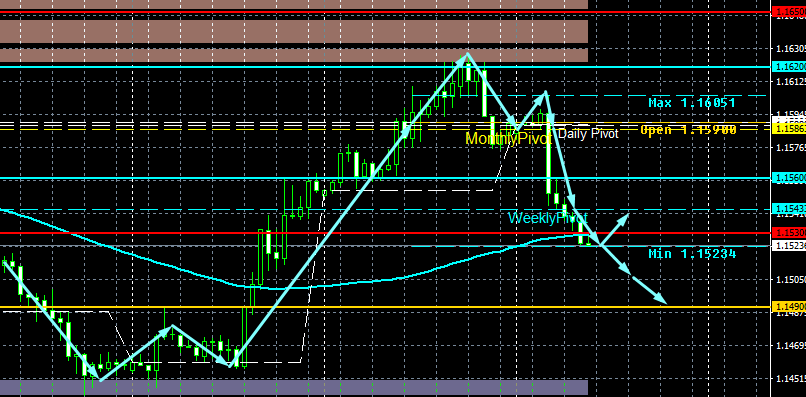The width and height of the screenshot is (806, 397).
Task: Click the 1.14695 axis value
Action: [791, 345]
